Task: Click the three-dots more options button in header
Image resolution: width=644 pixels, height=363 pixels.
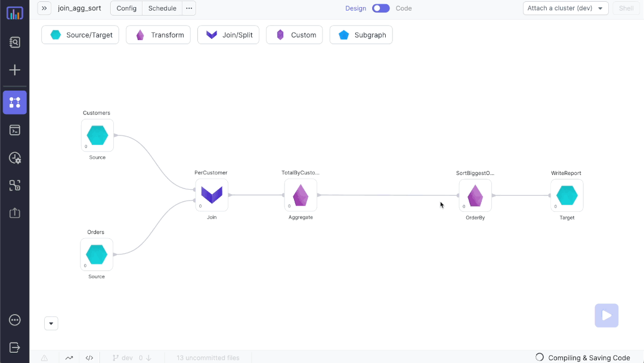Action: pyautogui.click(x=189, y=8)
